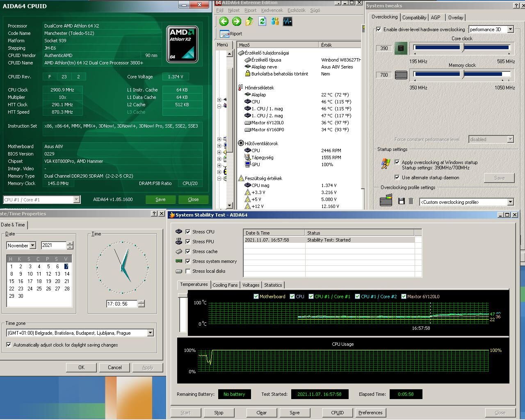Toggle Enable driver-level hardware overclocking
The image size is (525, 420).
pos(378,30)
